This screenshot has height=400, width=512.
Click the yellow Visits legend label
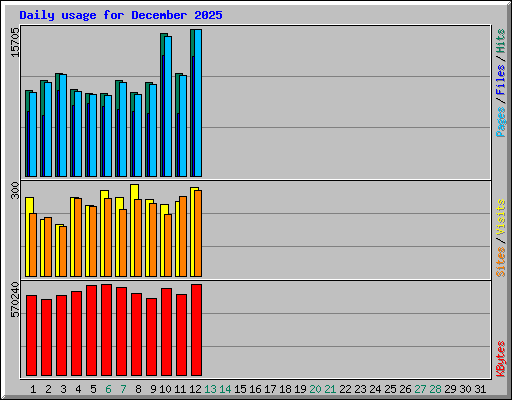(x=501, y=217)
